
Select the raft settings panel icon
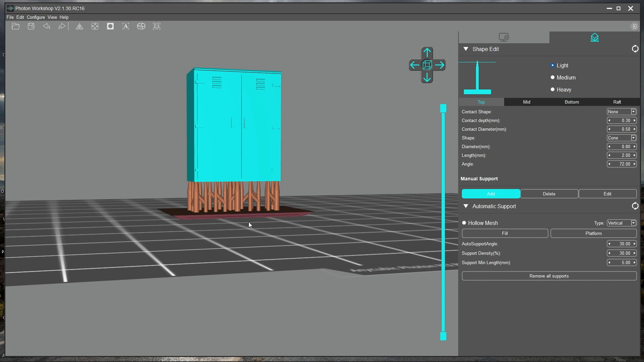click(x=617, y=102)
